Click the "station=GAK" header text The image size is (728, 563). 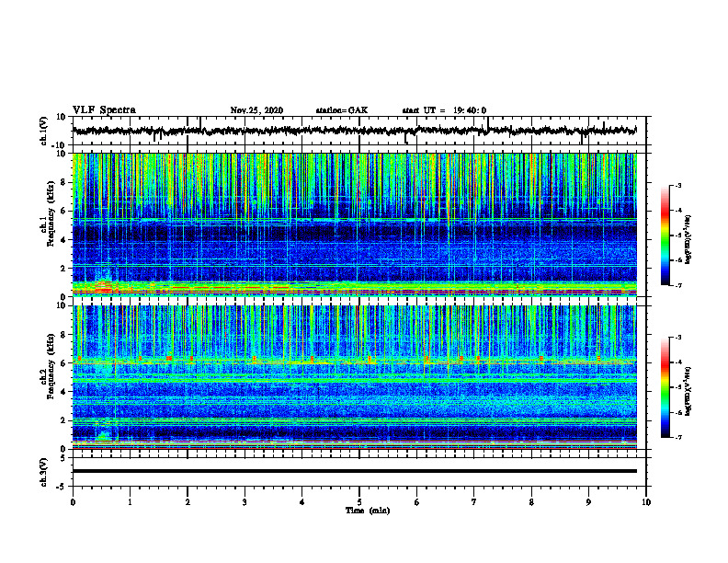tap(342, 110)
